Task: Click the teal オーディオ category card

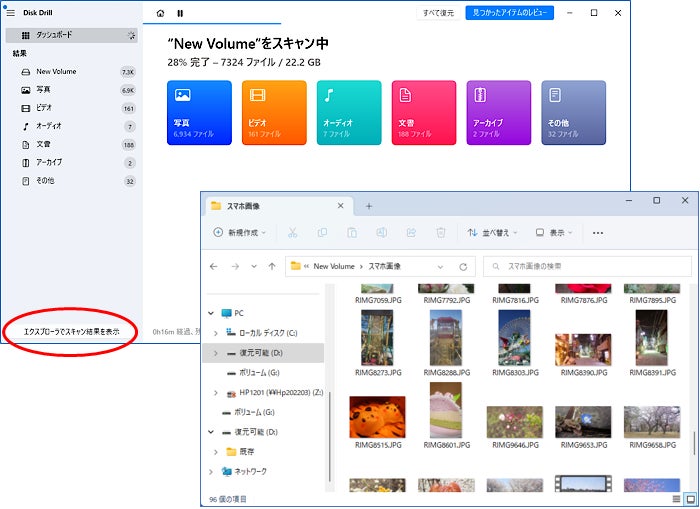Action: (x=349, y=113)
